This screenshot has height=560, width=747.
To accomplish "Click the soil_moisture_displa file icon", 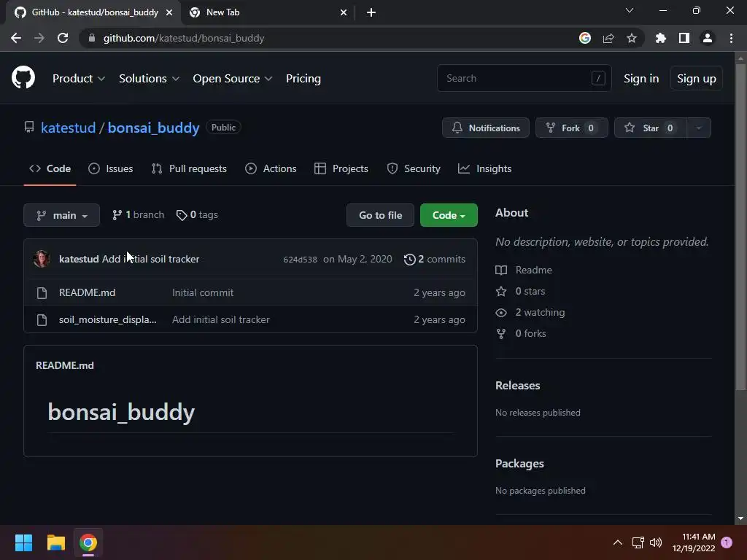I will tap(42, 320).
